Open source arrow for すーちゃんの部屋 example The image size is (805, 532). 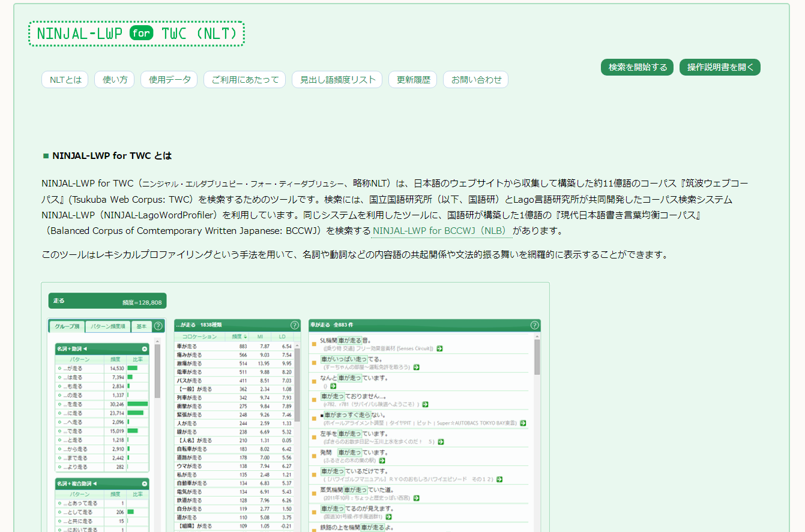coord(416,367)
